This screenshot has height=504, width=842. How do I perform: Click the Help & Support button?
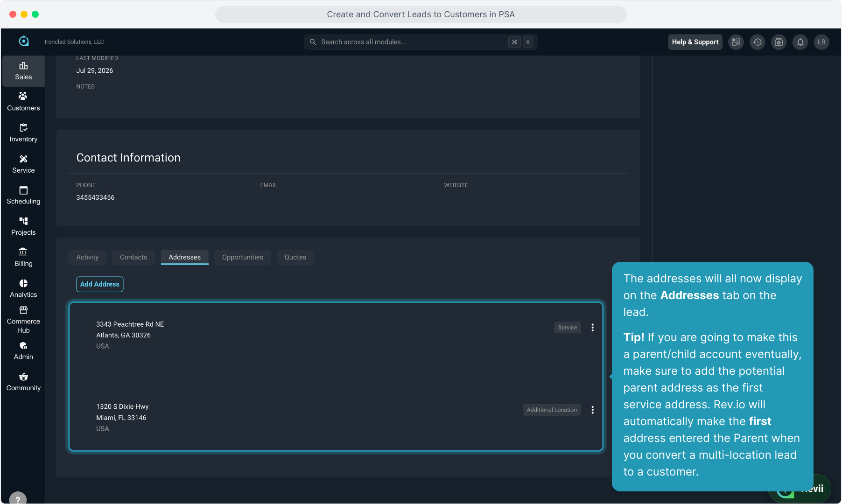coord(695,42)
